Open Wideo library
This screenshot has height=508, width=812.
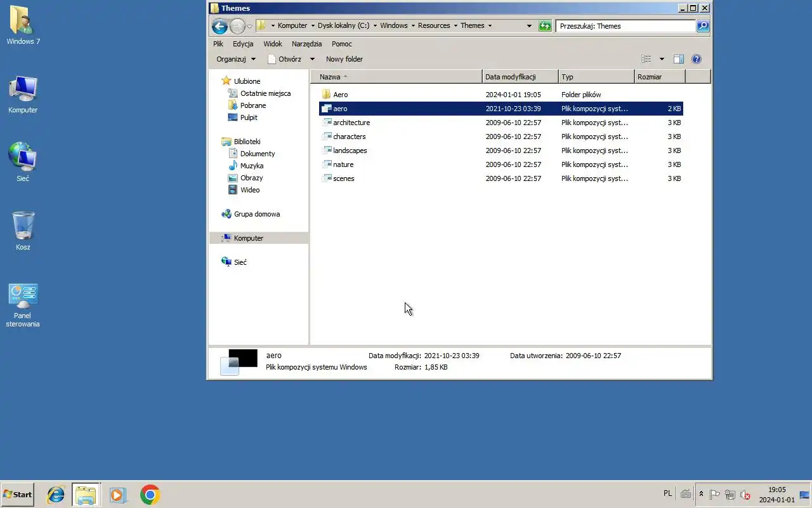250,190
